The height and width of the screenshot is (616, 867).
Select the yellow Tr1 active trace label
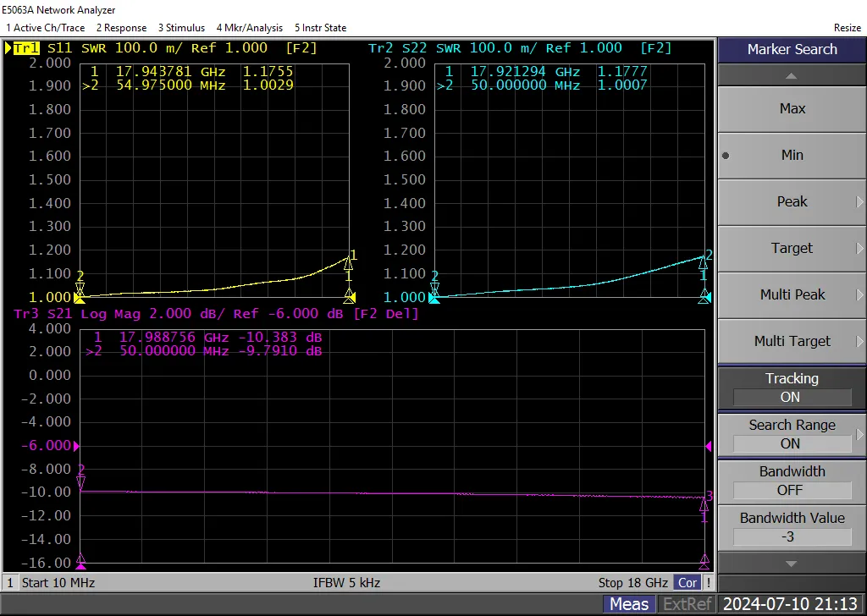(22, 48)
